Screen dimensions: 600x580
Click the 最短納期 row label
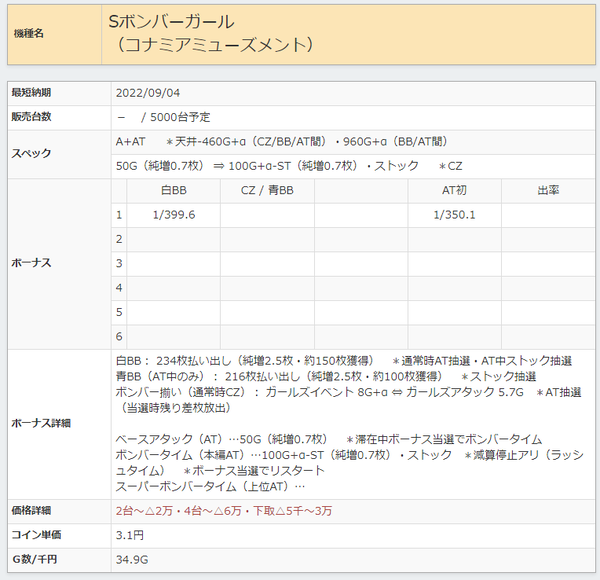coord(31,93)
